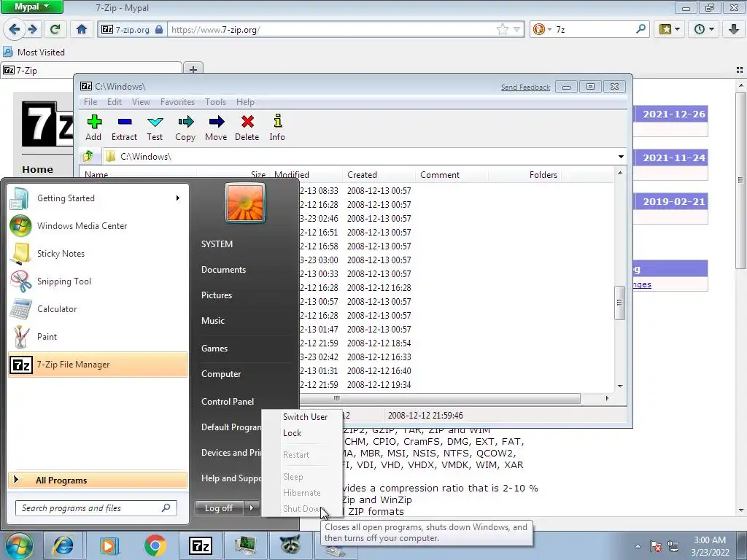
Task: Bookmark this page with the star
Action: [502, 29]
